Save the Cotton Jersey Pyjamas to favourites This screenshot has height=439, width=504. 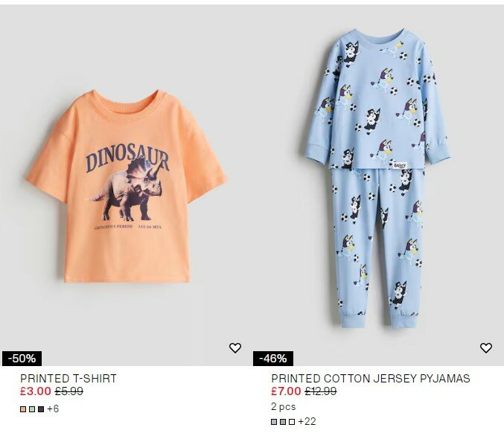click(486, 347)
